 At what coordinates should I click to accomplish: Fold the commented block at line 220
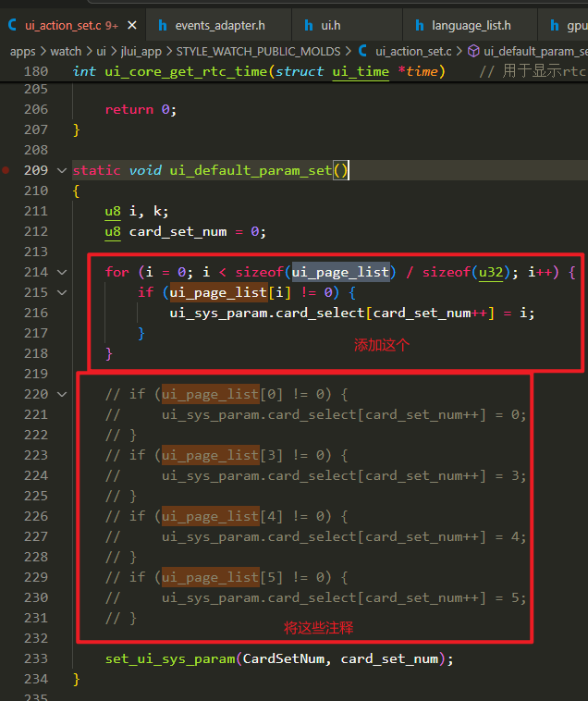pos(62,394)
